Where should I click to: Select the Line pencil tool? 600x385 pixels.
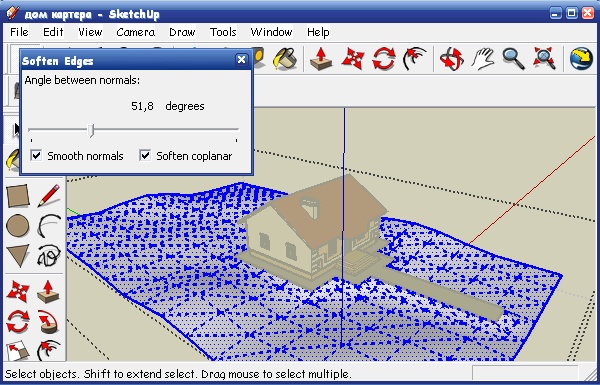[49, 196]
